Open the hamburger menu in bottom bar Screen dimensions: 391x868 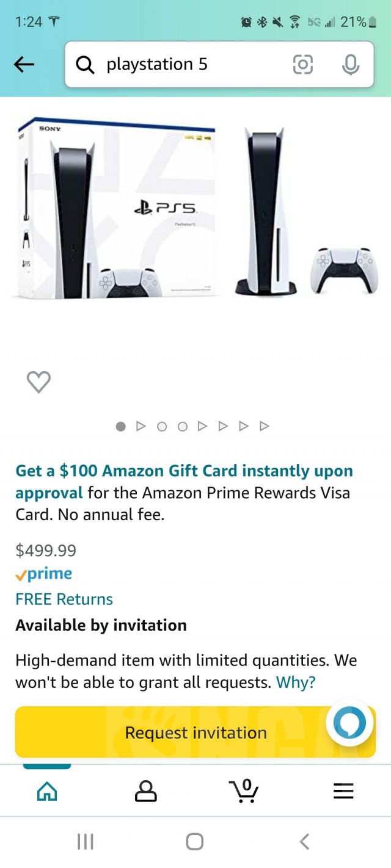(x=343, y=792)
